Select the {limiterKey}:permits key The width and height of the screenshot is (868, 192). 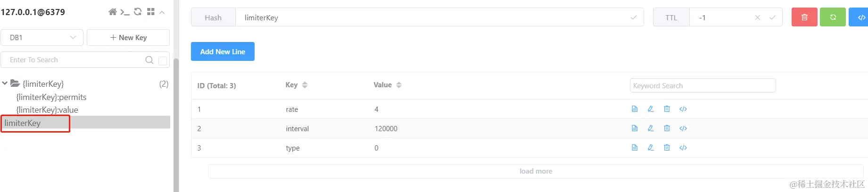pyautogui.click(x=51, y=97)
